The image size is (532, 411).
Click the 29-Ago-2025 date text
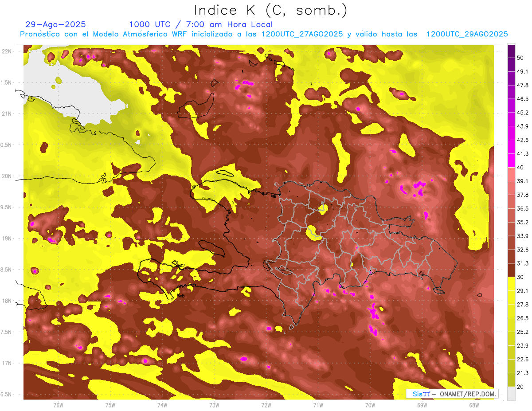click(56, 24)
